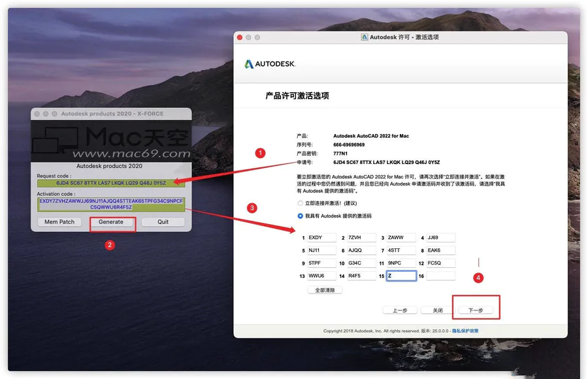Image resolution: width=588 pixels, height=379 pixels.
Task: Click activation field 4 containing JJ69
Action: point(441,238)
